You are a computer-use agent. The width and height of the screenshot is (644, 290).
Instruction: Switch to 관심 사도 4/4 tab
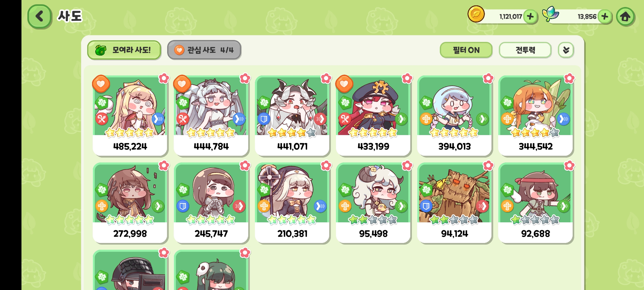click(204, 50)
